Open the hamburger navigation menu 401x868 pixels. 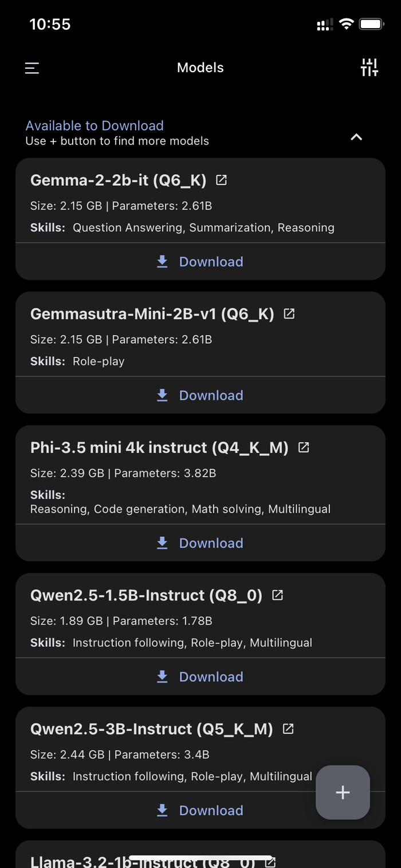pyautogui.click(x=32, y=68)
